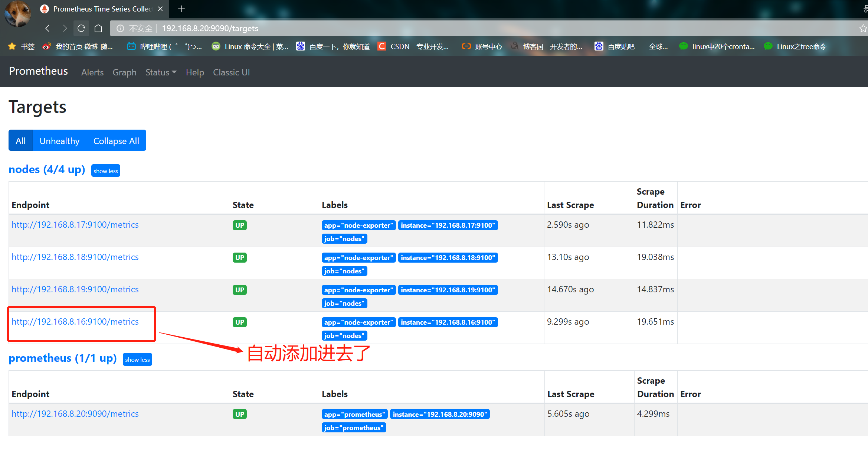Click the 19.651ms scrape duration value
Image resolution: width=868 pixels, height=458 pixels.
(x=655, y=322)
